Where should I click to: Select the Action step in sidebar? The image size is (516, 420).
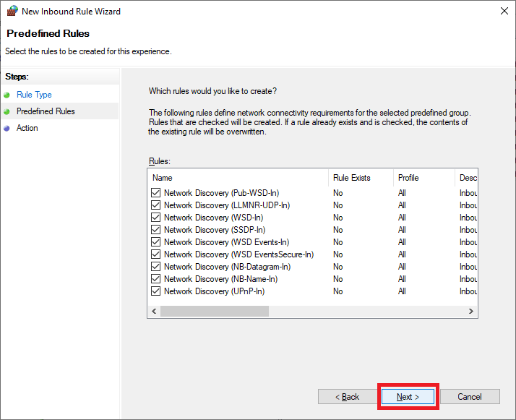pos(27,128)
